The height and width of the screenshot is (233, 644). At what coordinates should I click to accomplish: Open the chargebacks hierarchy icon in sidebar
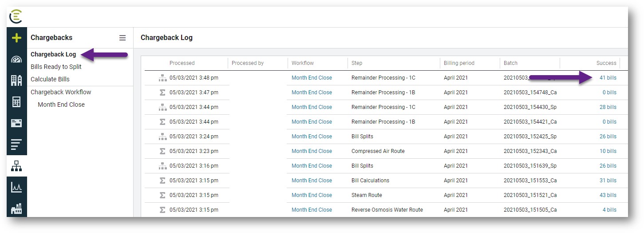tap(16, 166)
